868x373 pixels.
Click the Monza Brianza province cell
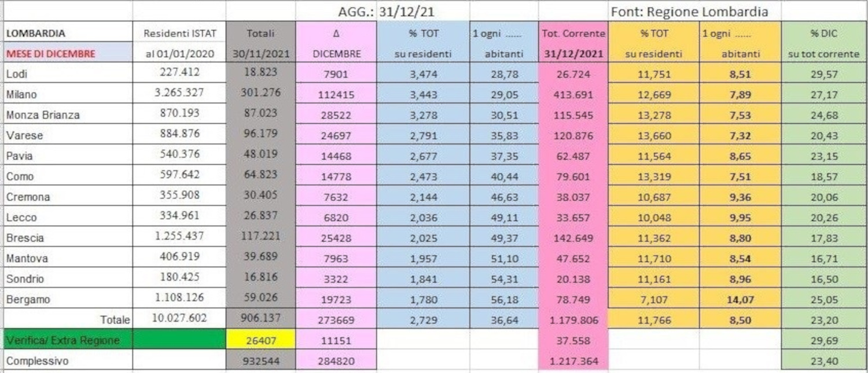tap(43, 115)
